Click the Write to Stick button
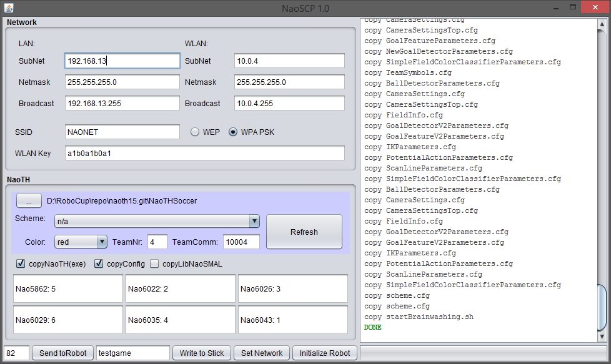The width and height of the screenshot is (611, 364). [202, 353]
